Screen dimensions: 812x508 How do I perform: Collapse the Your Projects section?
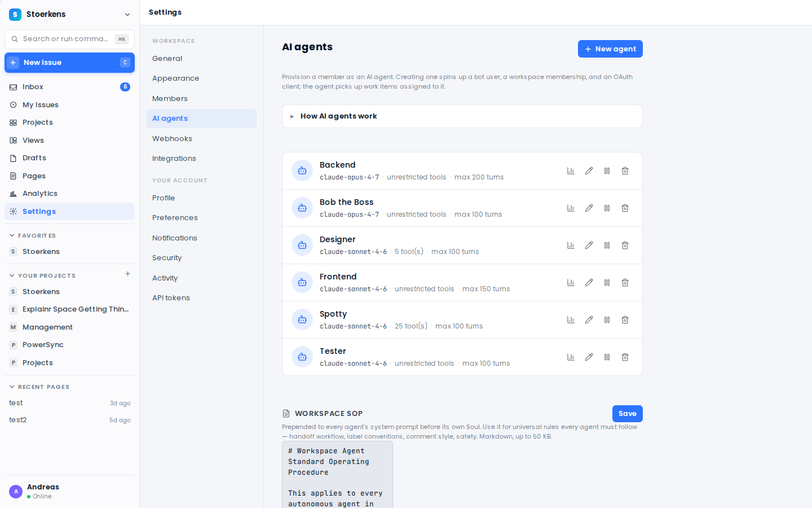pyautogui.click(x=42, y=275)
